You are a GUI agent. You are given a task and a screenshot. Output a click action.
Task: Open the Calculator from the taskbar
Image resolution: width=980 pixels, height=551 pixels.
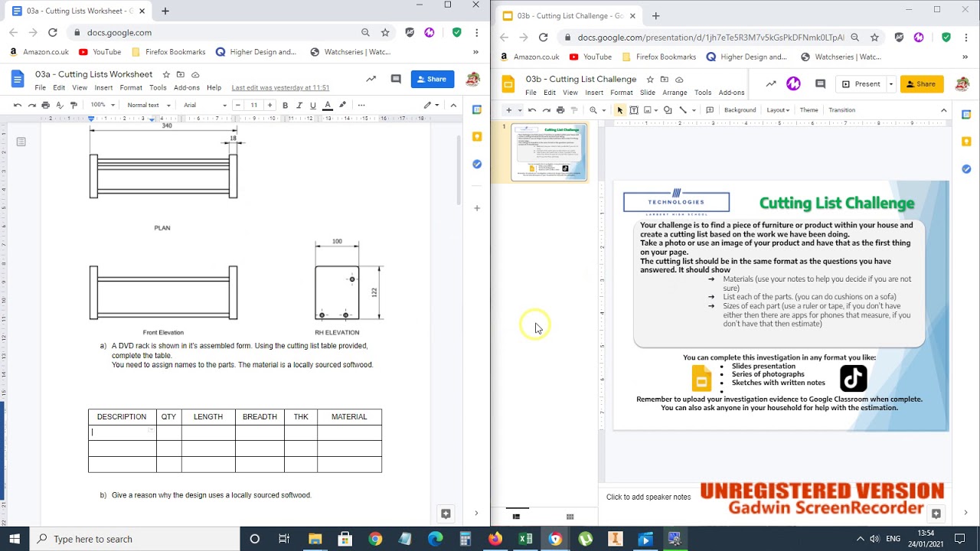pos(465,539)
